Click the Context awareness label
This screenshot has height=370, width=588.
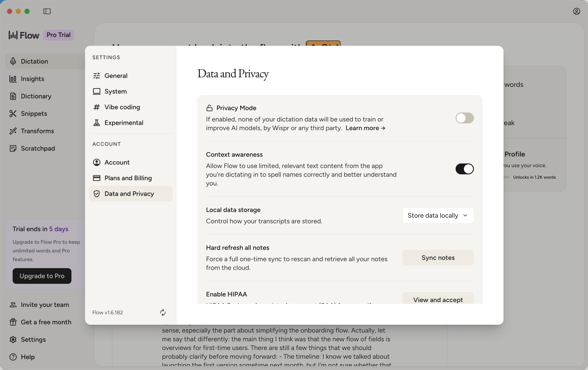point(234,155)
